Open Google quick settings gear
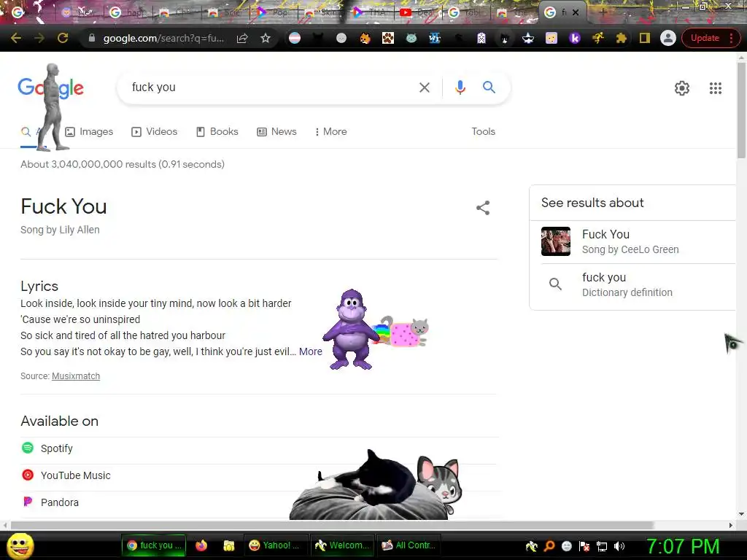Screen dimensions: 747x560 coord(682,88)
